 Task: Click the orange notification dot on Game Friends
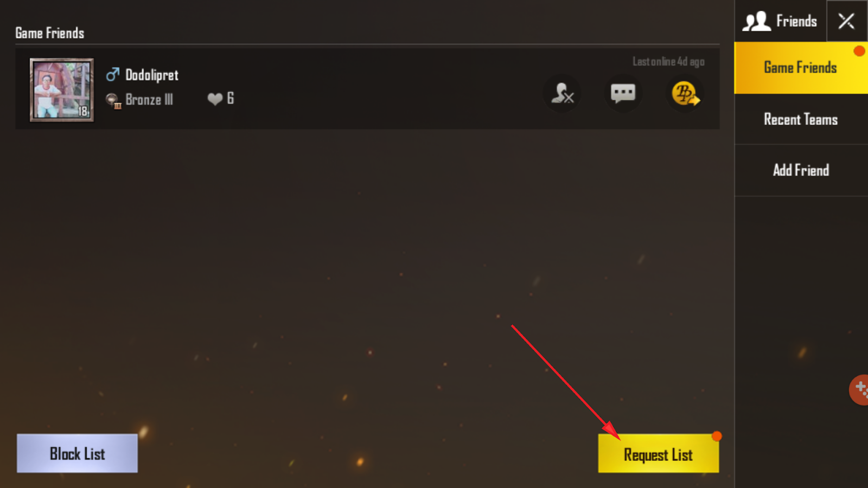tap(859, 51)
